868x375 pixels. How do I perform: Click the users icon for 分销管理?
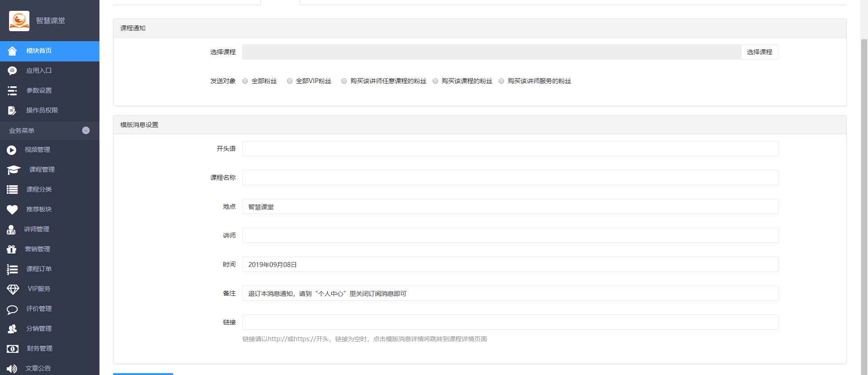[12, 329]
